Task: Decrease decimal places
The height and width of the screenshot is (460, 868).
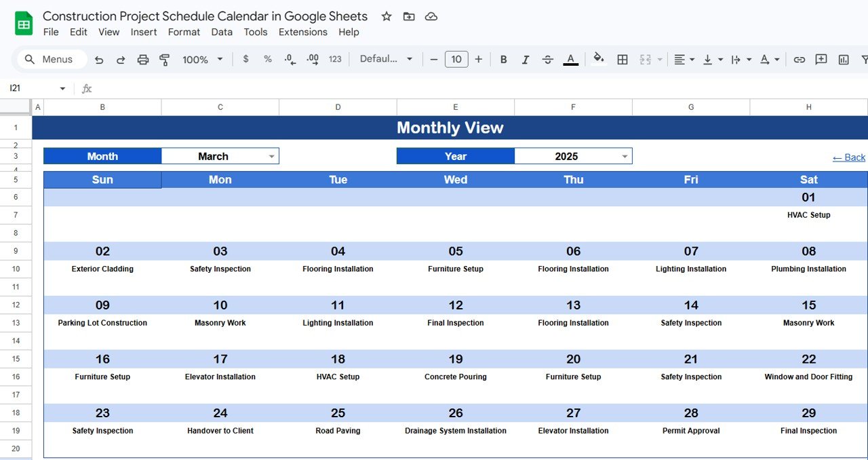Action: pos(290,59)
